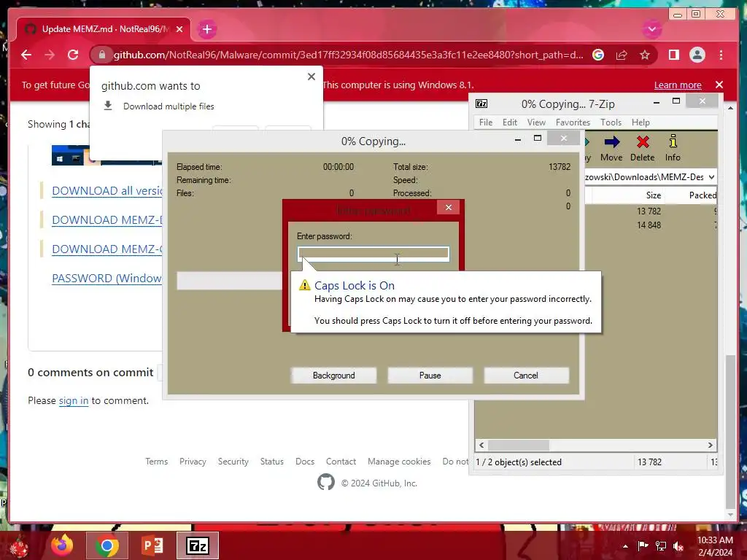Image resolution: width=747 pixels, height=560 pixels.
Task: Click the 7-Zip horizontal scrollbar left arrow
Action: point(481,446)
